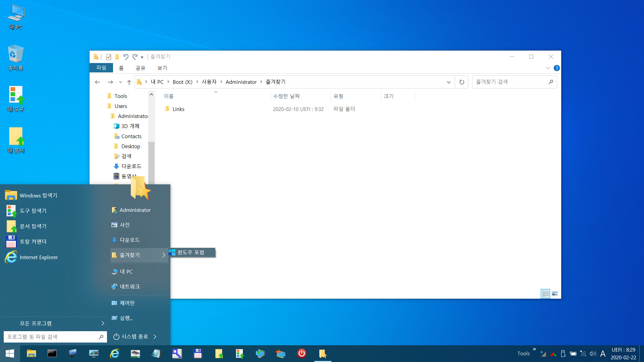Select Tools in navigation tree
The height and width of the screenshot is (362, 644).
coord(121,96)
